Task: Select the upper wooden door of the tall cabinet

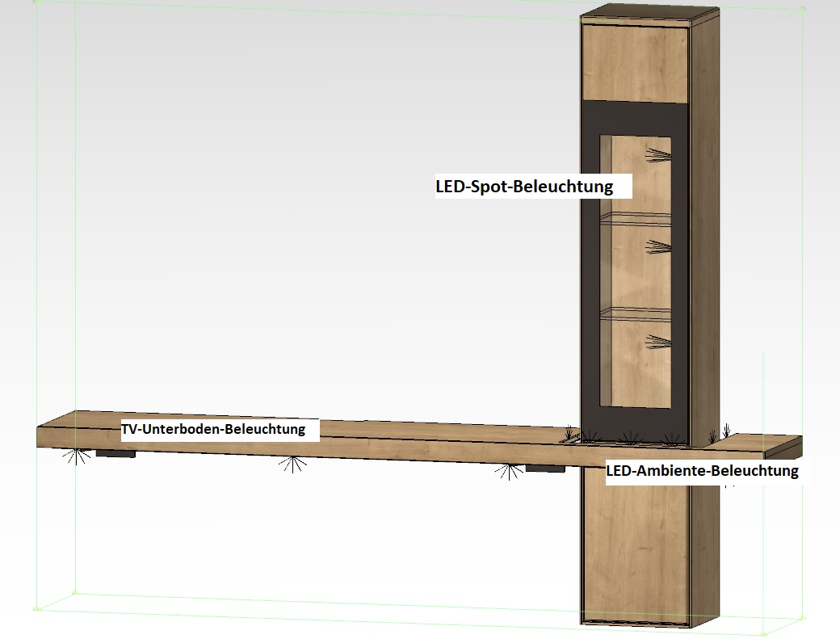Action: click(x=635, y=64)
